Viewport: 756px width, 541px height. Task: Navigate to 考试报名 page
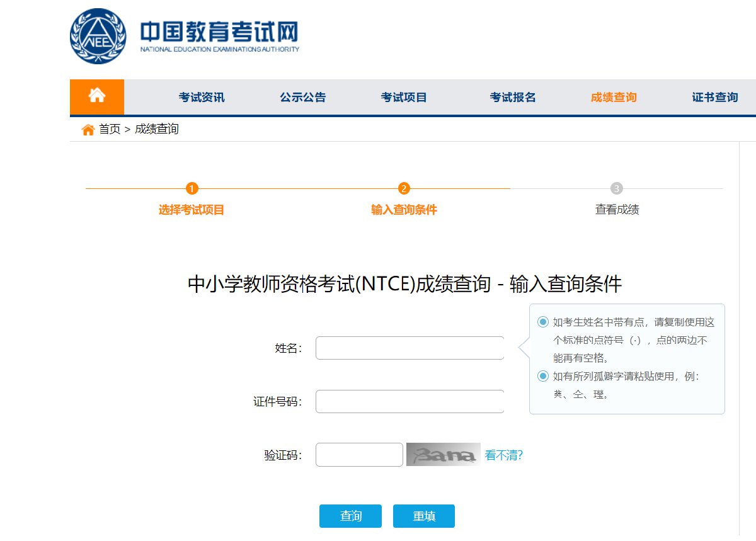click(513, 98)
